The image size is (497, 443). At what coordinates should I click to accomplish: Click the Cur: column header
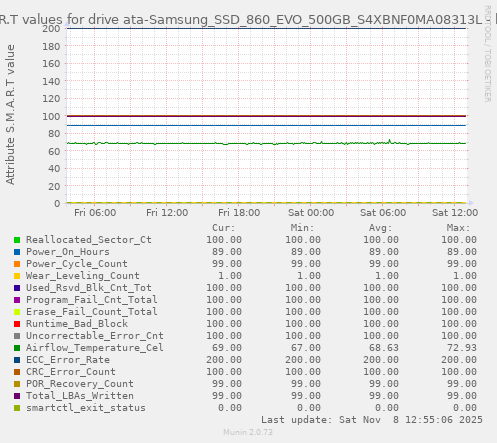click(x=224, y=228)
